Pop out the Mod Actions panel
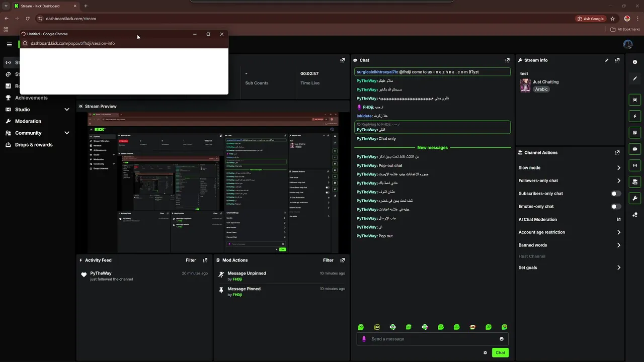The height and width of the screenshot is (362, 644). coord(343,260)
